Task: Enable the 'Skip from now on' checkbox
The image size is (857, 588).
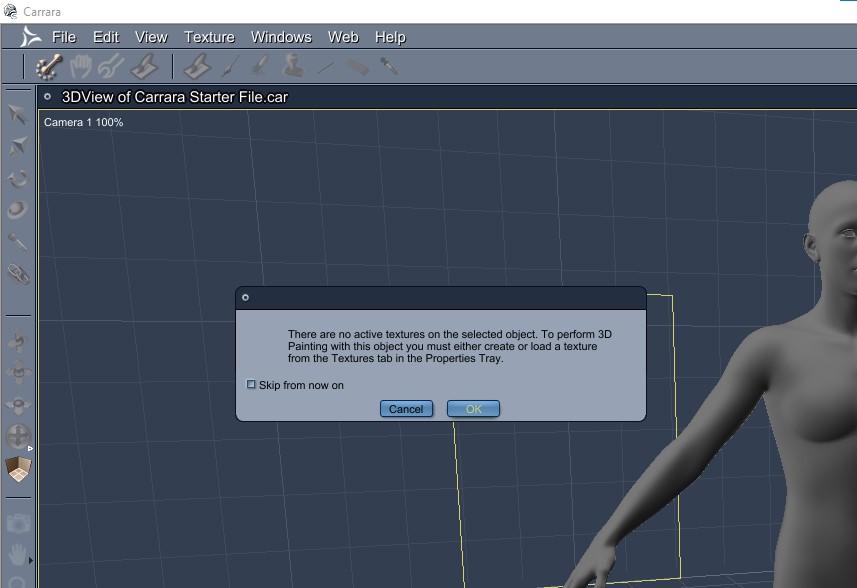Action: [251, 385]
